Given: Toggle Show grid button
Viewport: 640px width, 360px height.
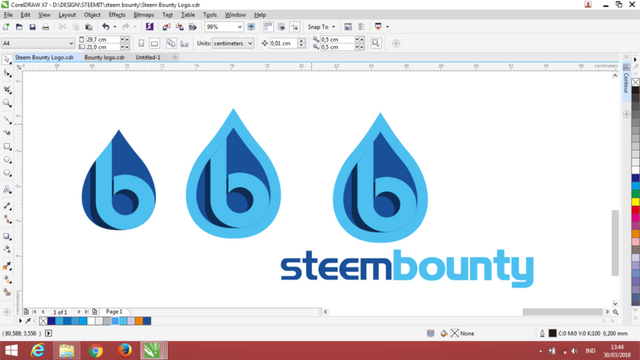Looking at the screenshot, I should [281, 27].
